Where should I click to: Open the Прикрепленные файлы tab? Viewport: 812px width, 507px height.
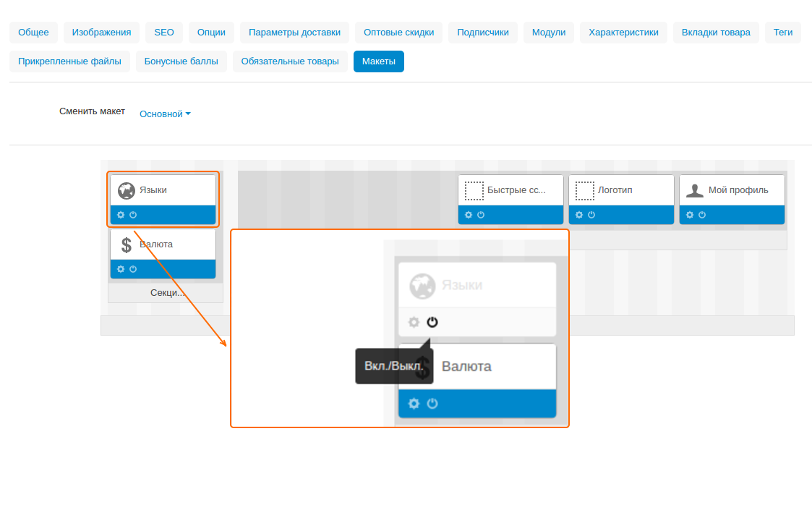pos(69,61)
